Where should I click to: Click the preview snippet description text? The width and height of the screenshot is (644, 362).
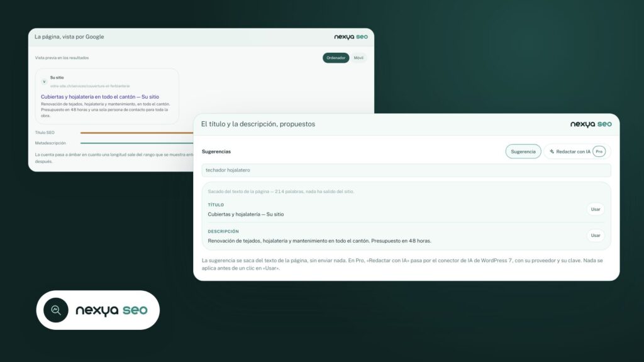point(106,110)
